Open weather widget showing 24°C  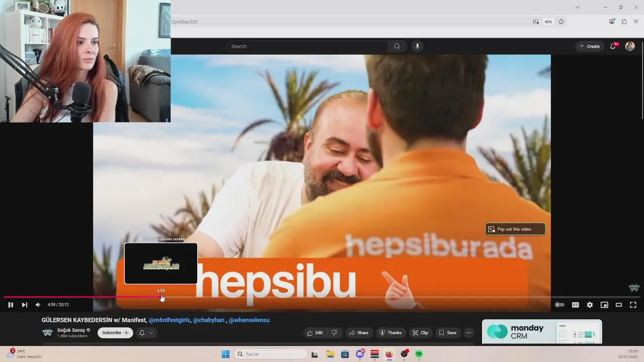click(25, 354)
